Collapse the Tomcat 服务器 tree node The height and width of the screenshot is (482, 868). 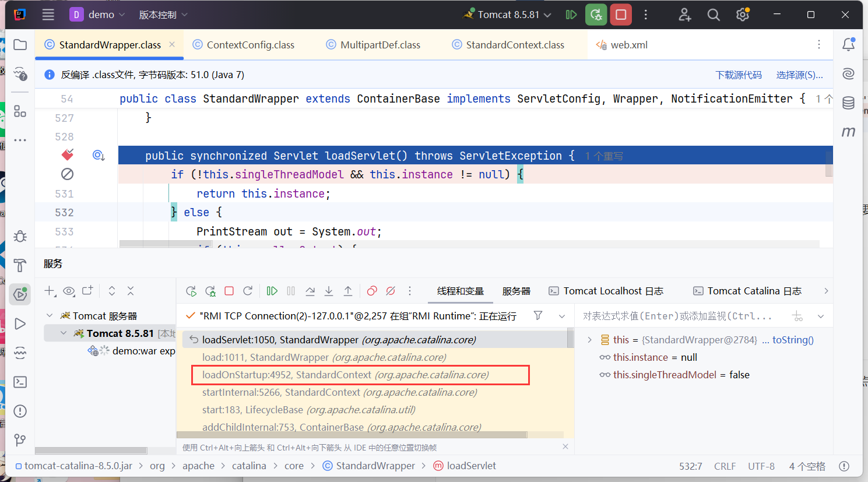50,316
